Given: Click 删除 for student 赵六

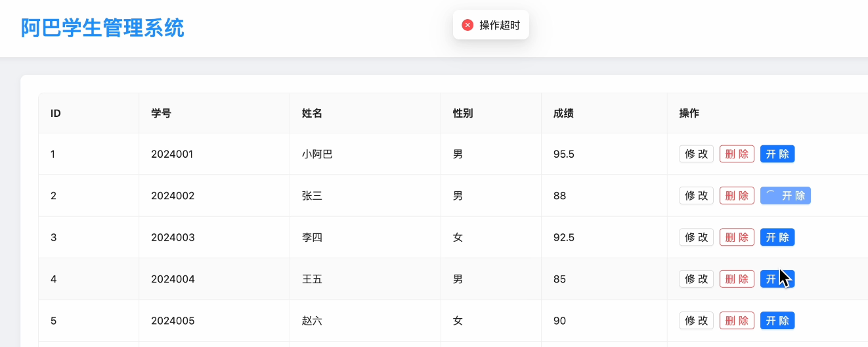Looking at the screenshot, I should pos(737,321).
